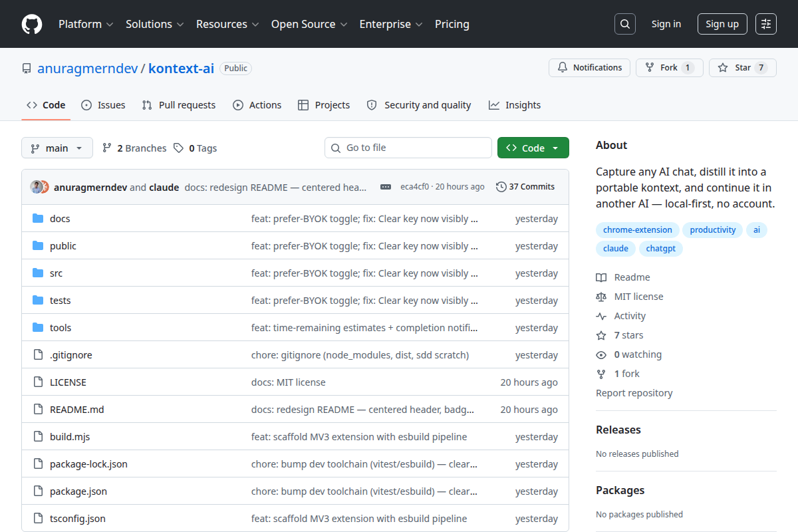
Task: Open the kontext-ai repository link
Action: pos(181,68)
